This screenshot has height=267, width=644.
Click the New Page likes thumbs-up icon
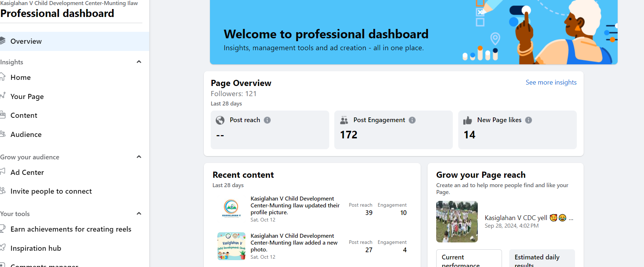tap(468, 120)
